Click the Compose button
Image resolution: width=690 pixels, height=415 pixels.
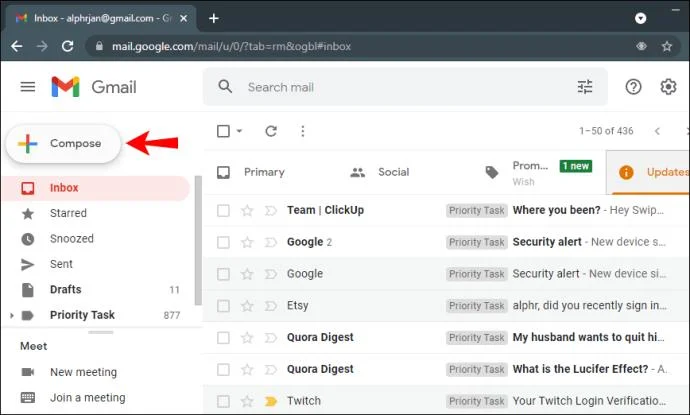pyautogui.click(x=63, y=143)
